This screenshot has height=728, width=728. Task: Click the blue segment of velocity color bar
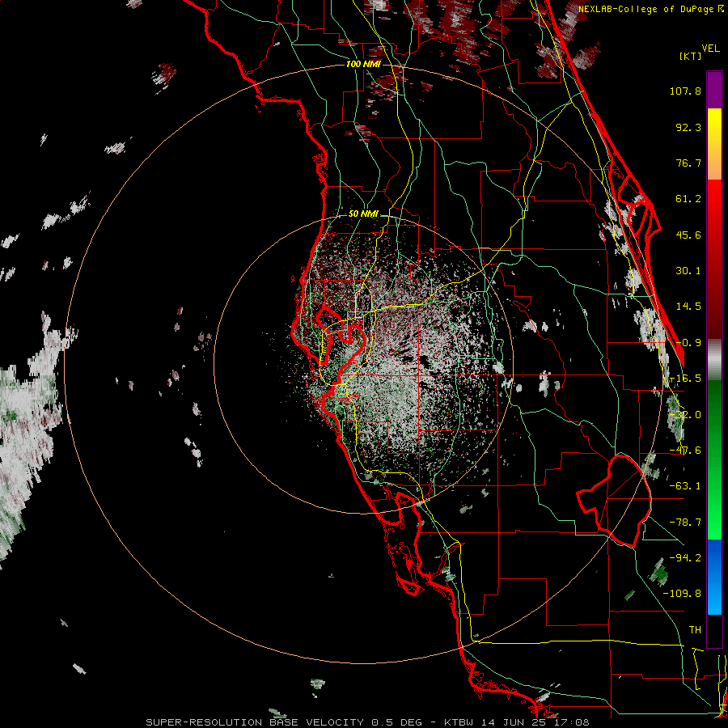pyautogui.click(x=714, y=577)
